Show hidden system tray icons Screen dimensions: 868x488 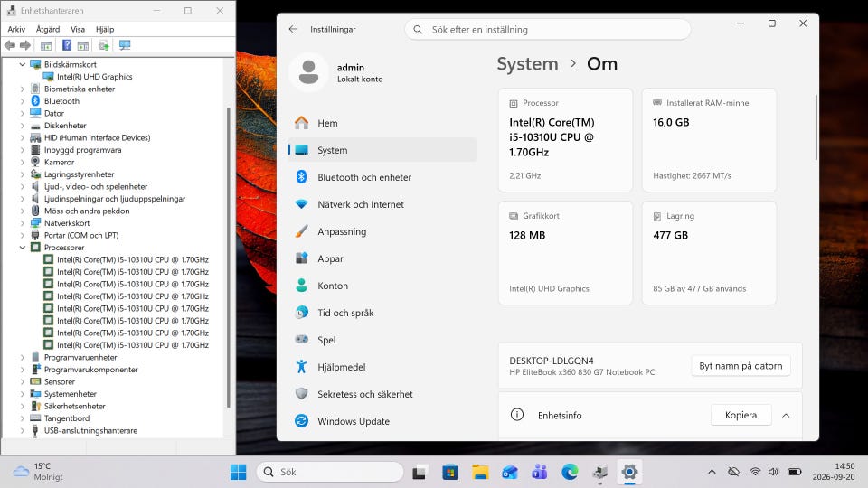pos(712,472)
